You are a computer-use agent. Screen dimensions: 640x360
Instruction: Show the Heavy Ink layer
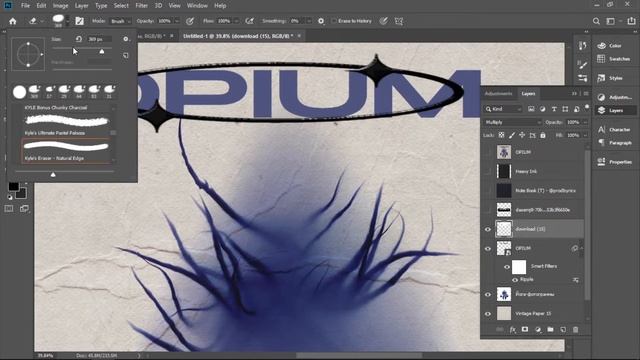point(488,172)
